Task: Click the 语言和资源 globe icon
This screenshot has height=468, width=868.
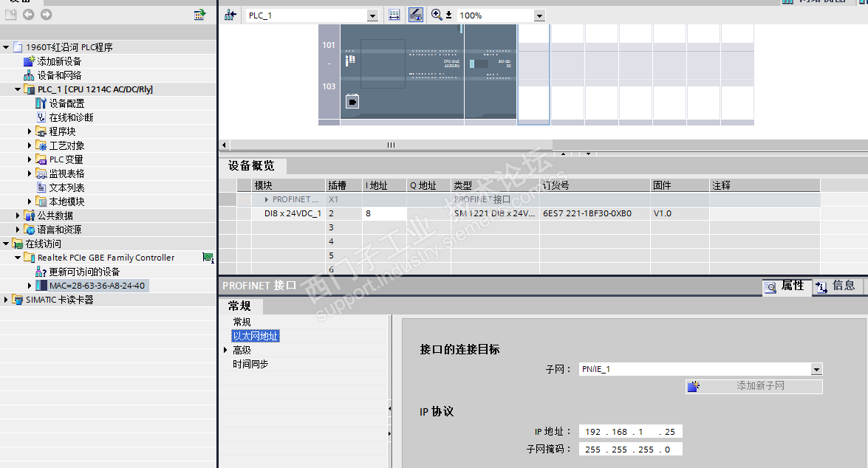Action: pyautogui.click(x=30, y=230)
